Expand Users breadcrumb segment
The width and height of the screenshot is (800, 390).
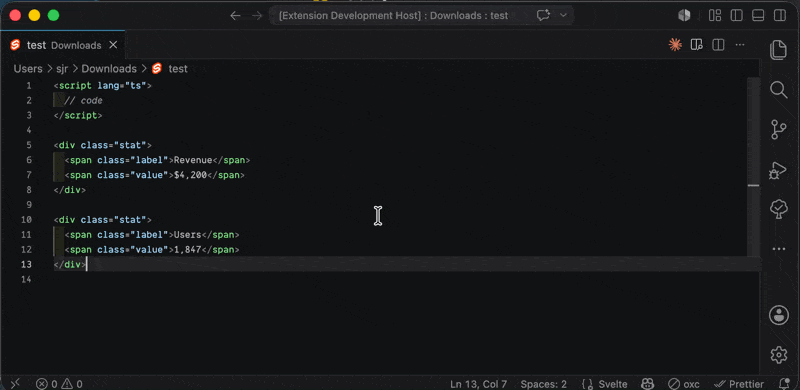point(28,68)
